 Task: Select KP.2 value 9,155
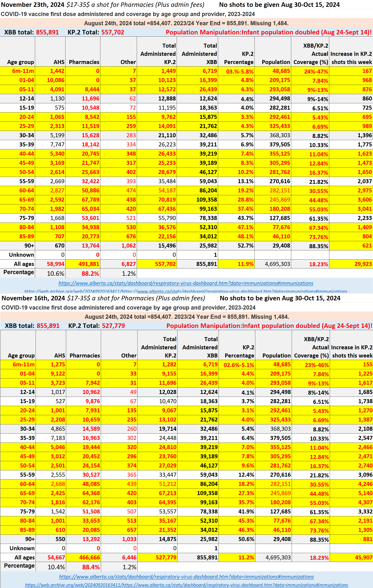(158, 374)
